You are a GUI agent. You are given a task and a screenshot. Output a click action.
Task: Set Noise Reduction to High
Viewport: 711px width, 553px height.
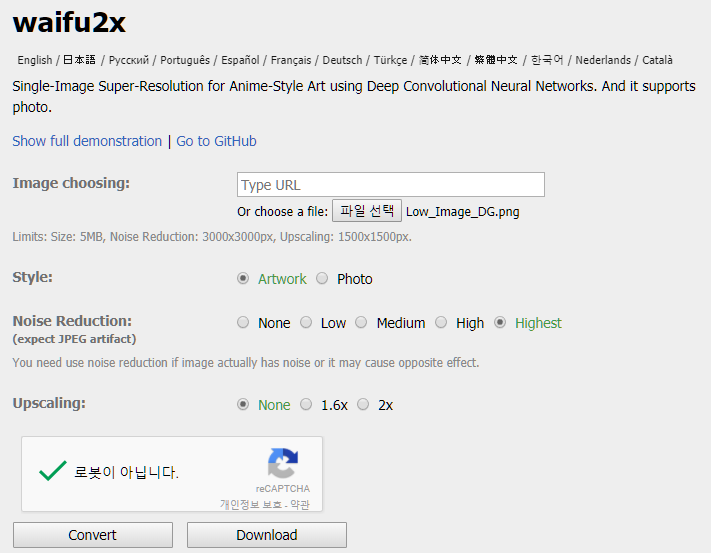click(x=441, y=322)
